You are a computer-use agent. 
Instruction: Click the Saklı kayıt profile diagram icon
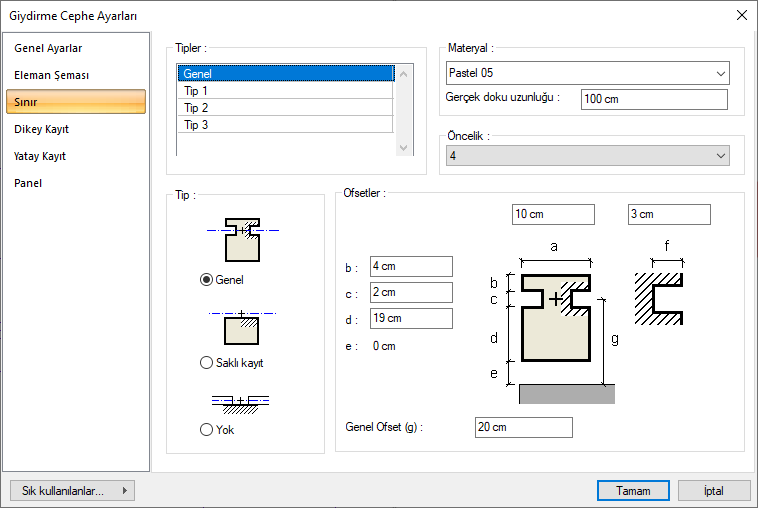pyautogui.click(x=241, y=326)
